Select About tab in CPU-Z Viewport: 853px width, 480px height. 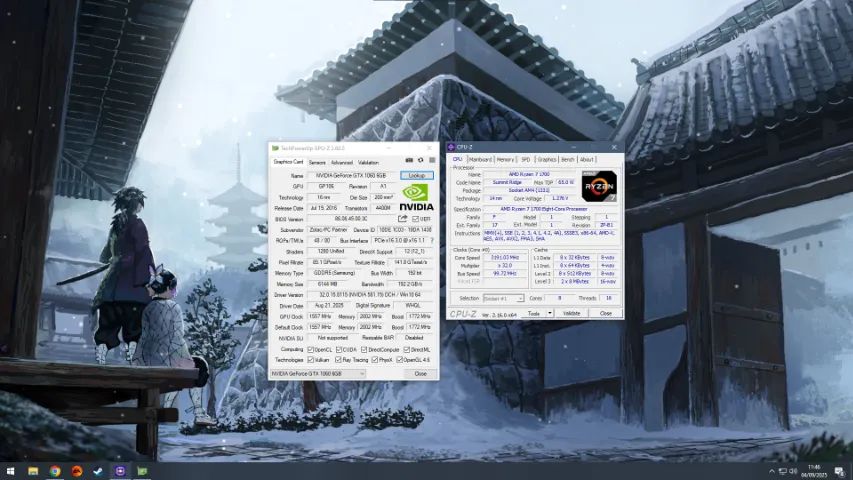pos(586,159)
